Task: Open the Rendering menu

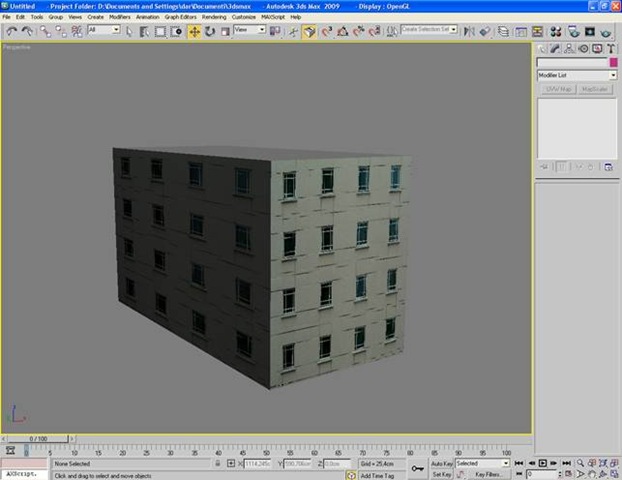Action: click(213, 17)
